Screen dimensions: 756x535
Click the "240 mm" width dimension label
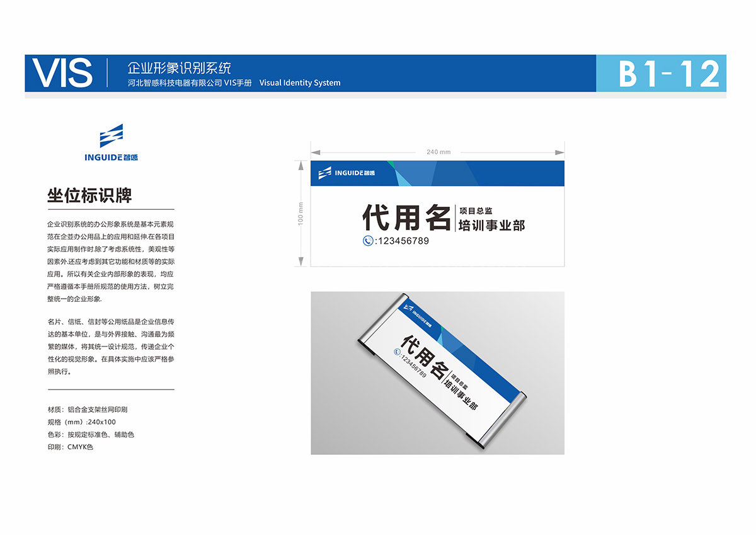click(x=438, y=152)
